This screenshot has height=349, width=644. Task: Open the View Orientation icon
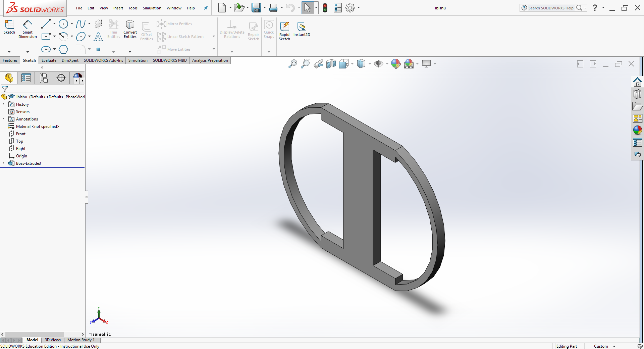tap(344, 64)
